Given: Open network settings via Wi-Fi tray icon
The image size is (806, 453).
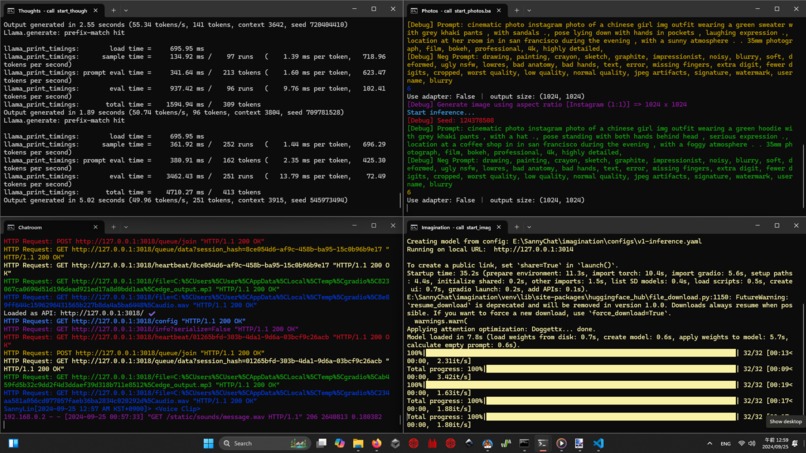Looking at the screenshot, I should pyautogui.click(x=741, y=443).
